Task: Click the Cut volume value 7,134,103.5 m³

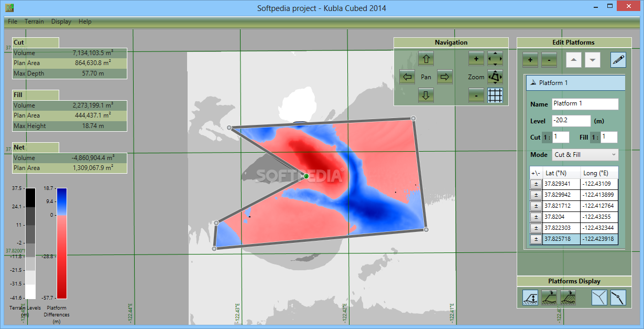Action: [x=93, y=53]
